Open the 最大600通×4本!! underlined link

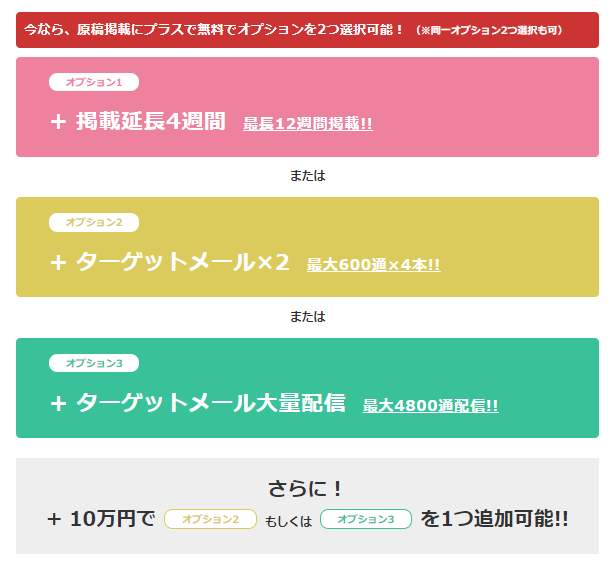373,264
